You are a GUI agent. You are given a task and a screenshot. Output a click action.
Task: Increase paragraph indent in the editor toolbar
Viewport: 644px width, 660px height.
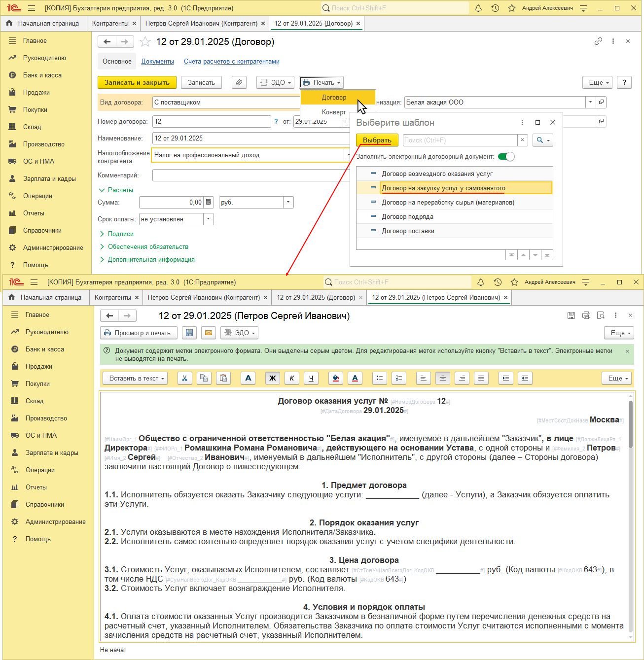tap(505, 378)
